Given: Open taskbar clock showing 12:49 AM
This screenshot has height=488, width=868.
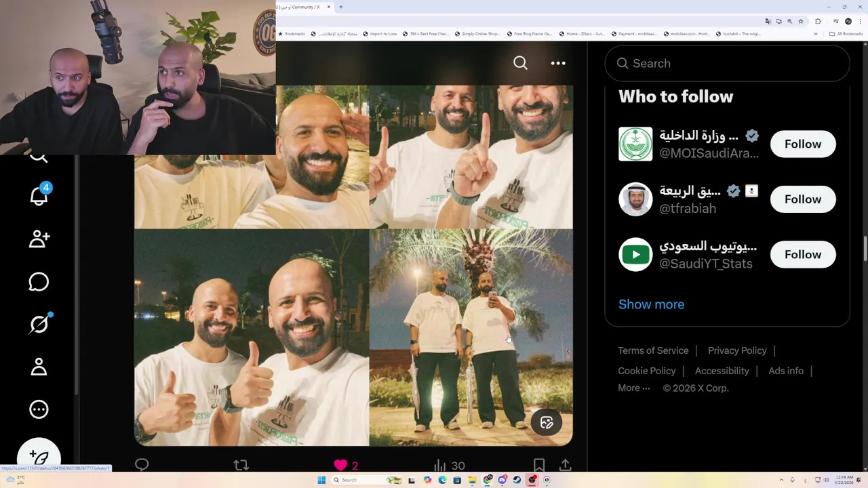Looking at the screenshot, I should click(845, 480).
